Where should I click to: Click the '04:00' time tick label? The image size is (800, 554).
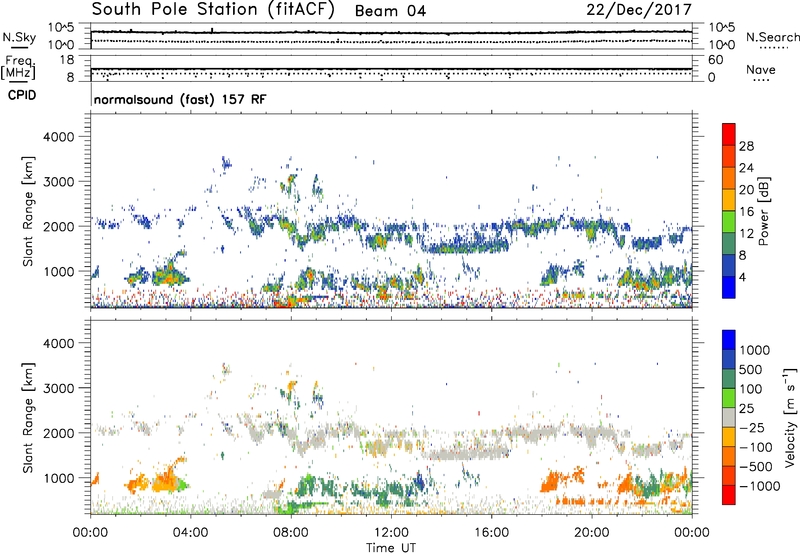(x=190, y=533)
